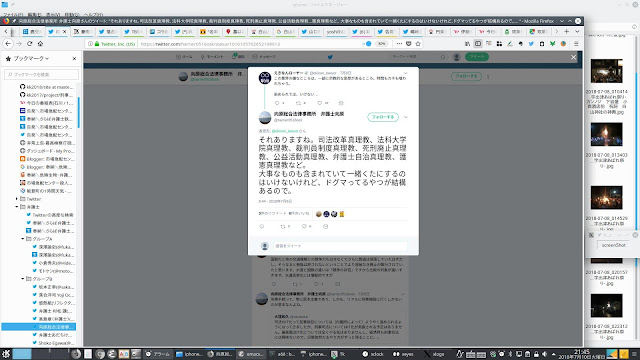640x360 pixels.
Task: Click the 向原総合法律事務所 author name
Action: pos(309,114)
